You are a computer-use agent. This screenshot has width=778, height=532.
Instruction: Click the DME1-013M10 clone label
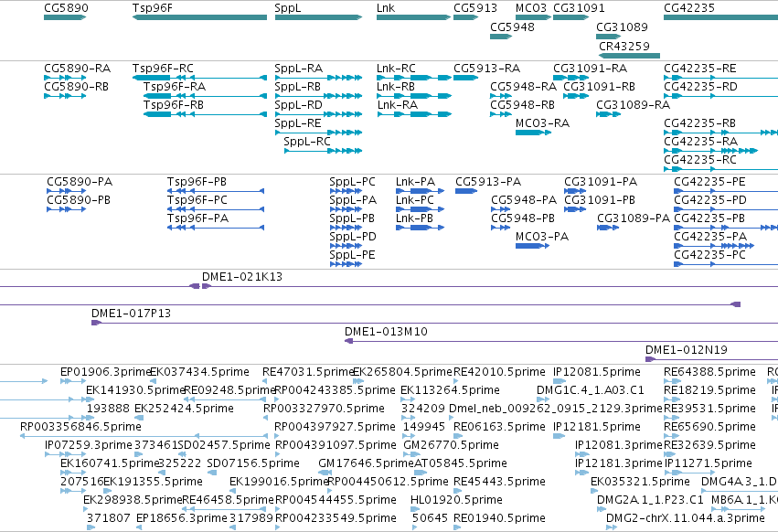pyautogui.click(x=386, y=332)
